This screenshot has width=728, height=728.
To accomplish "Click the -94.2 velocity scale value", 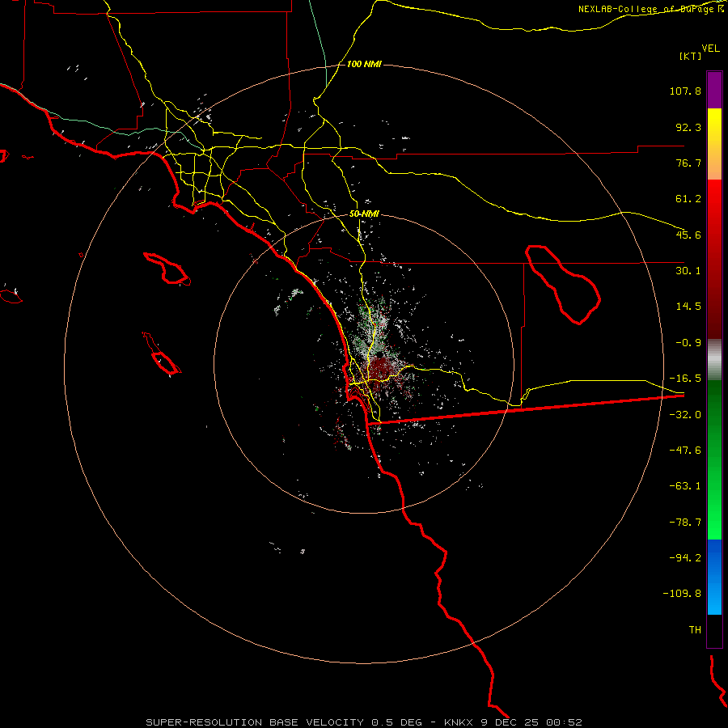I will (685, 557).
